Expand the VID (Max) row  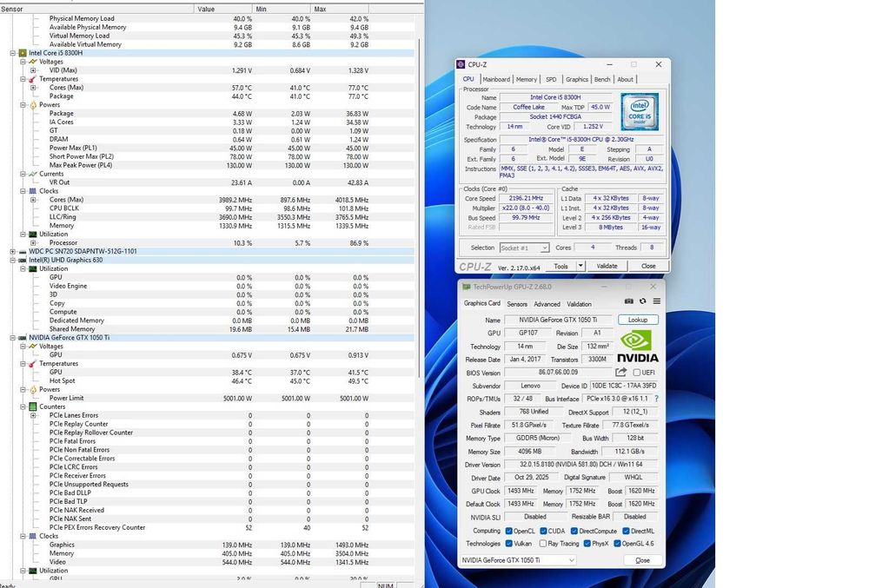coord(33,70)
